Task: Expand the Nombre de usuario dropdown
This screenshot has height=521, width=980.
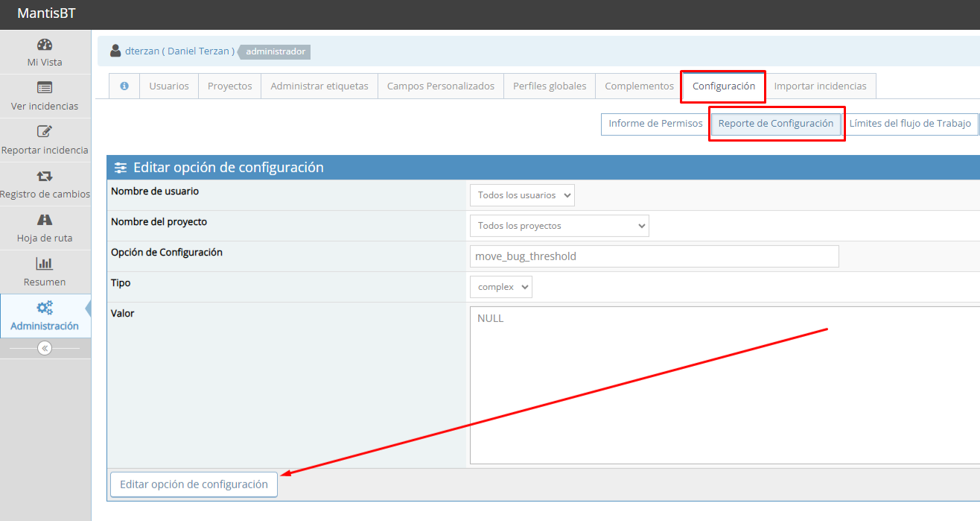Action: click(x=522, y=195)
